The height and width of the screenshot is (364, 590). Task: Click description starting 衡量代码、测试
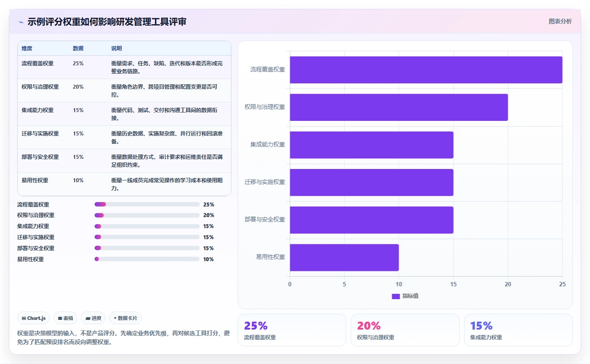point(164,114)
